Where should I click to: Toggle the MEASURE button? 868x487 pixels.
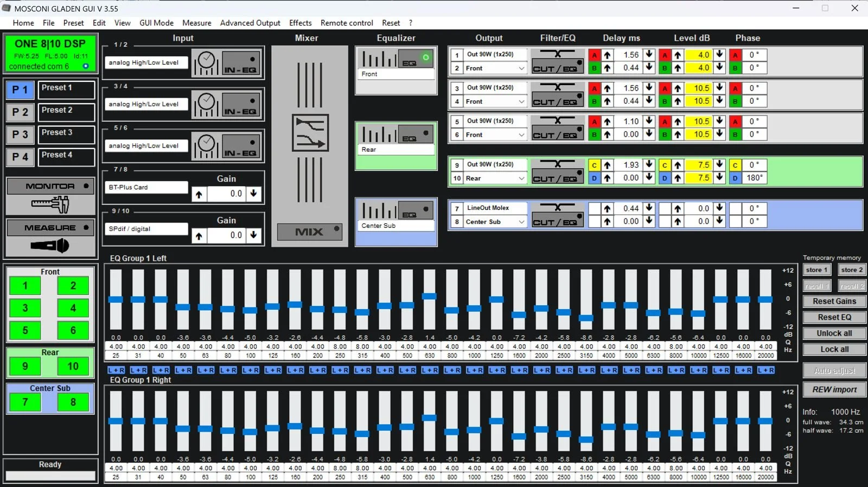pyautogui.click(x=50, y=228)
